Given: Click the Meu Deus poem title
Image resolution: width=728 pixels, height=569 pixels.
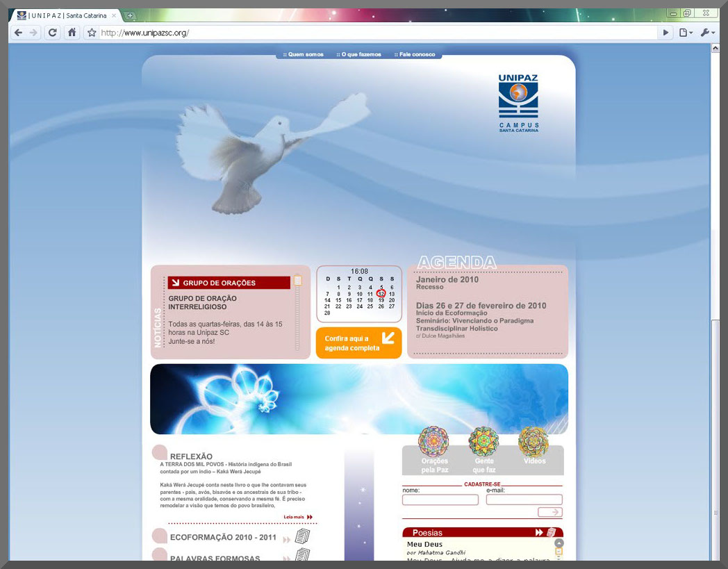Looking at the screenshot, I should (x=425, y=545).
